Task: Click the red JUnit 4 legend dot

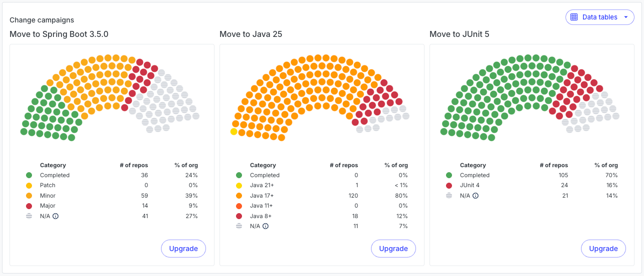Action: (449, 185)
